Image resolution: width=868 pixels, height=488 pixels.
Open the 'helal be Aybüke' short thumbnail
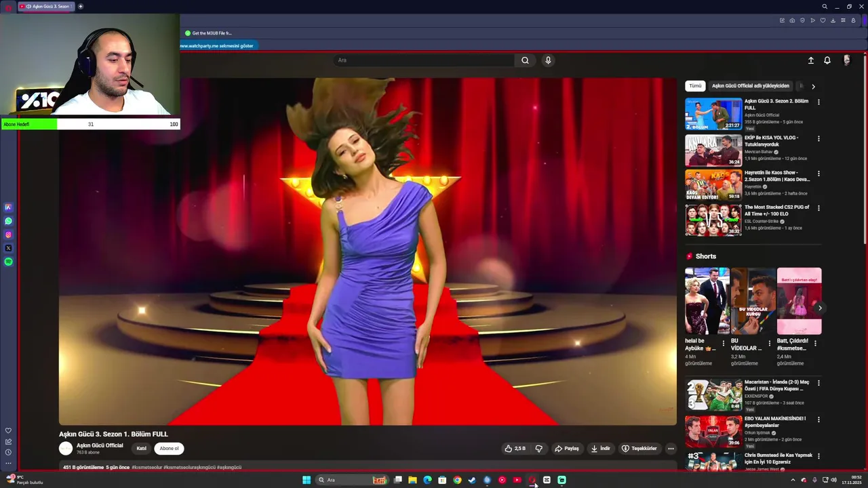tap(707, 301)
